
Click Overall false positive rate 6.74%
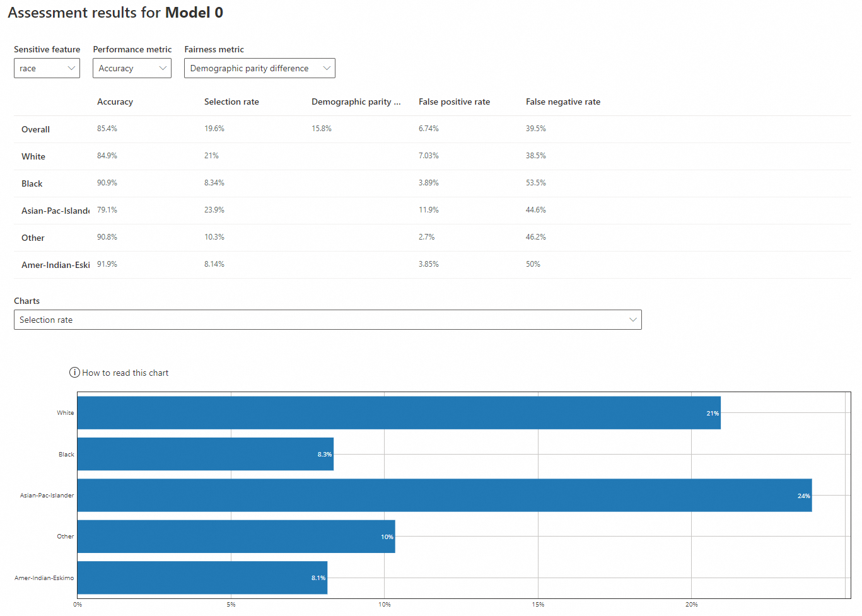click(429, 129)
